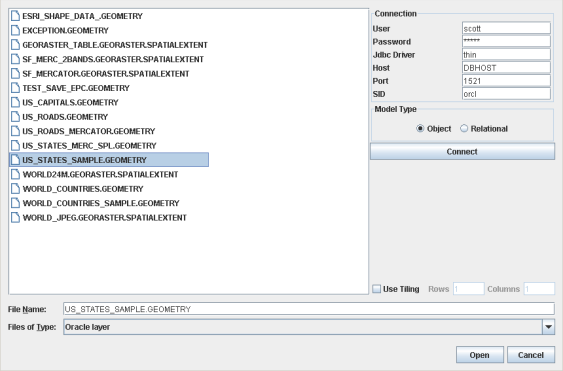Click the file icon for WORLD_JPEG.GEORASTER.SPATIALEXTENT
This screenshot has height=371, width=563.
click(x=15, y=217)
